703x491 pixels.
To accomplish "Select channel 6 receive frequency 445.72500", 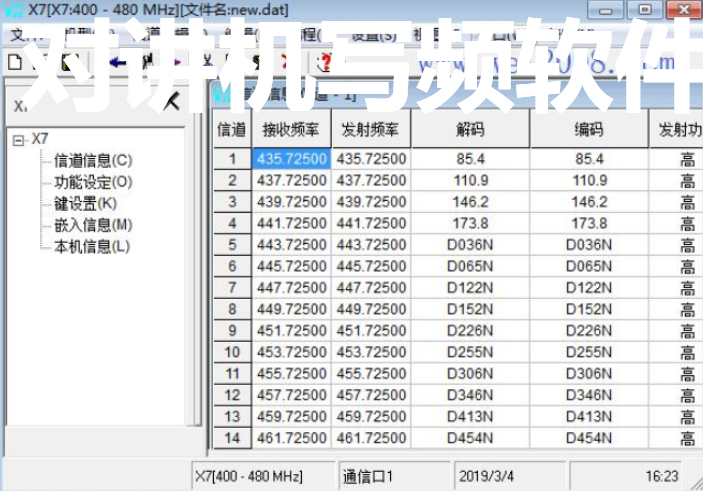I will [x=291, y=266].
